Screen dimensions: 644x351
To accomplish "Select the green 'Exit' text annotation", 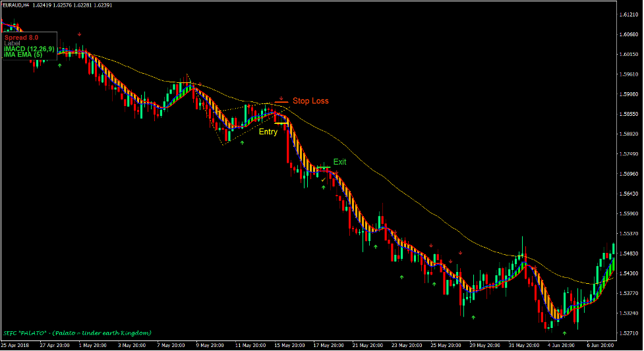I will click(x=339, y=162).
